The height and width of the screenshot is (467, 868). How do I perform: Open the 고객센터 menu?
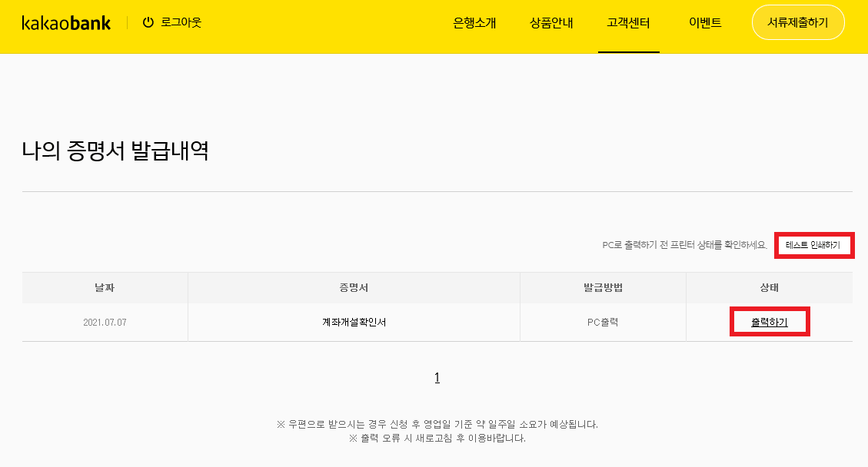[x=628, y=23]
